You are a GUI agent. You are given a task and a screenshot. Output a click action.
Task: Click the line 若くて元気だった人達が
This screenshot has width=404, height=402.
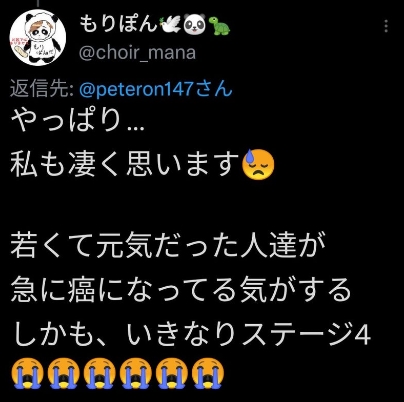(168, 247)
